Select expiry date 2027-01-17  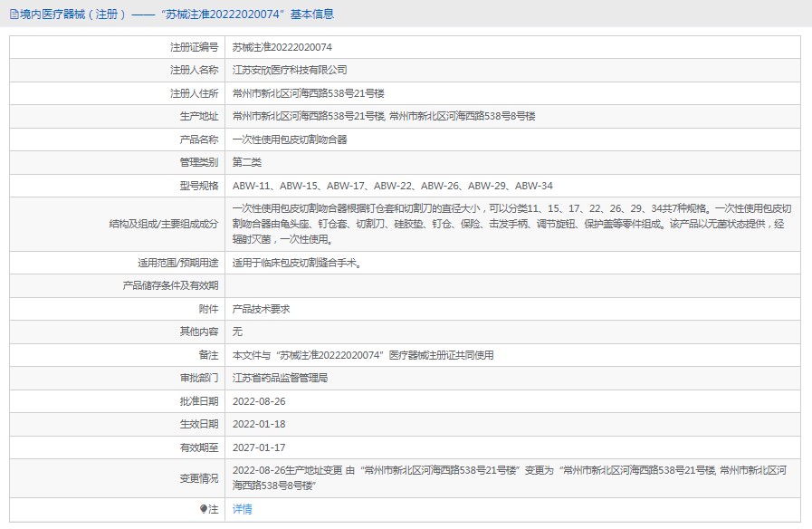[259, 447]
